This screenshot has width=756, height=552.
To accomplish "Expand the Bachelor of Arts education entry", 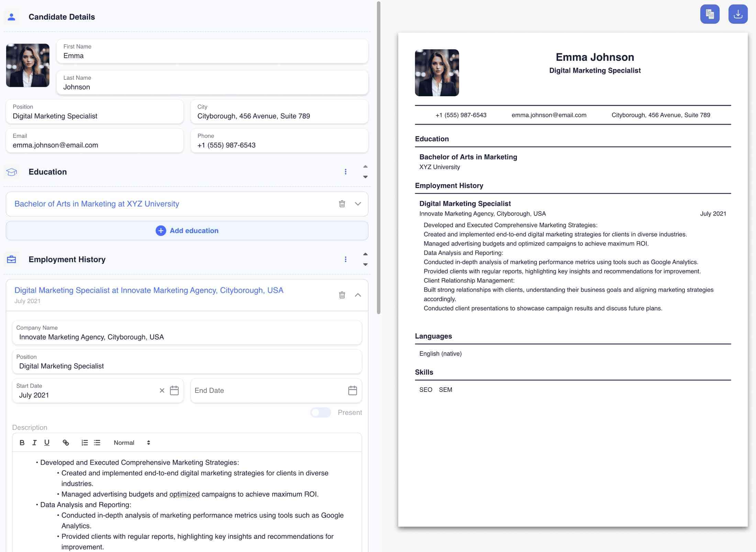I will (x=358, y=204).
